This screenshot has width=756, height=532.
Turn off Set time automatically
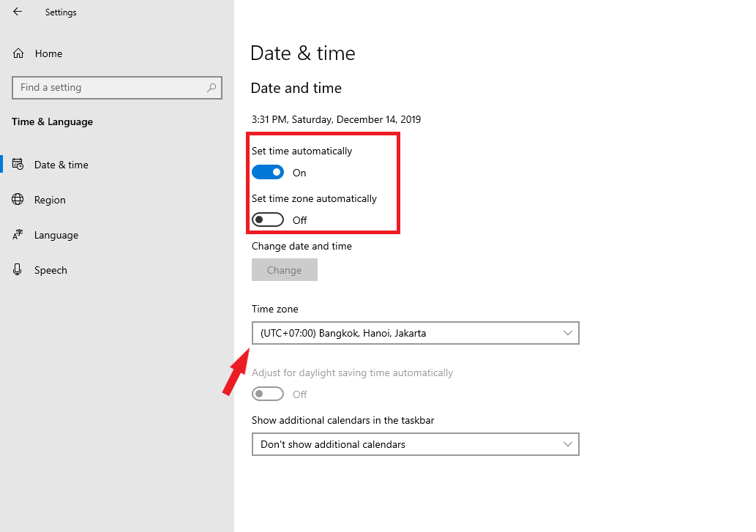tap(268, 172)
